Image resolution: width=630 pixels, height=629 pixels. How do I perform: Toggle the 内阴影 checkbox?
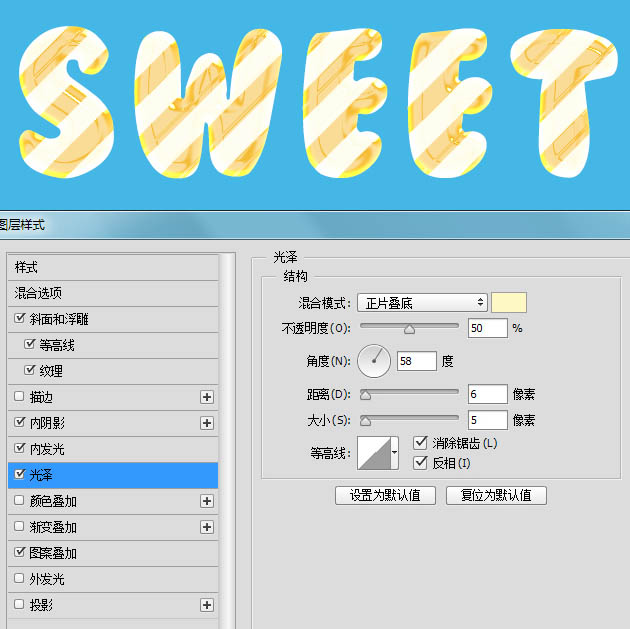click(x=19, y=422)
